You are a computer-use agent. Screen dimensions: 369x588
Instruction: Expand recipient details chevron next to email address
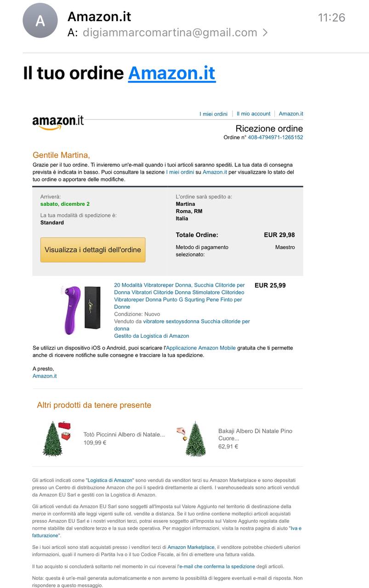tap(265, 33)
